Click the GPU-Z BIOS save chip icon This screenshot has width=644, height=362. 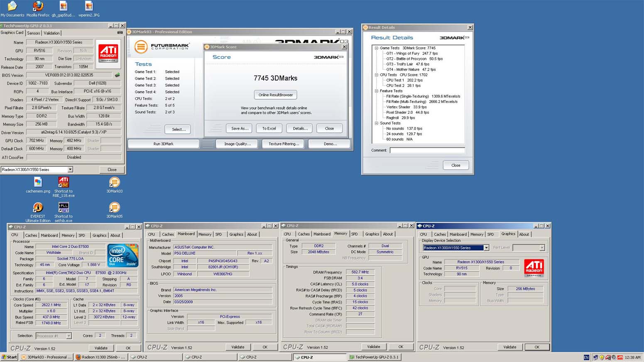pyautogui.click(x=117, y=75)
